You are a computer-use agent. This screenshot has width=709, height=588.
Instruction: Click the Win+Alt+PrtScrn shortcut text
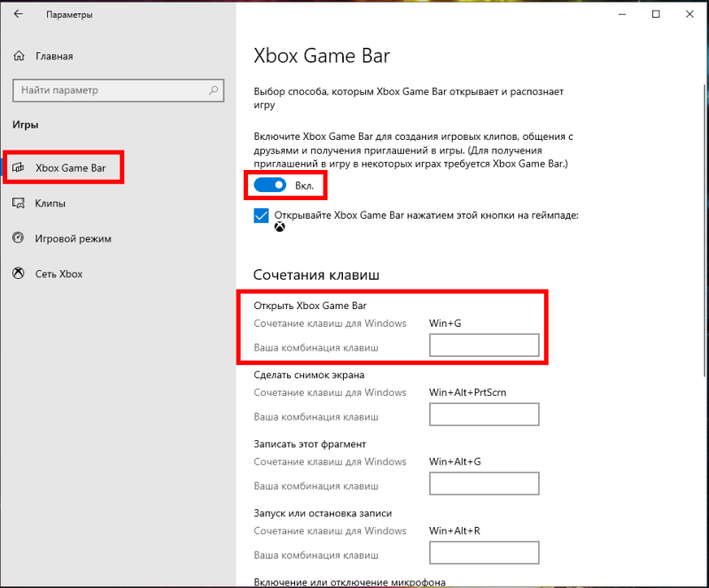468,392
